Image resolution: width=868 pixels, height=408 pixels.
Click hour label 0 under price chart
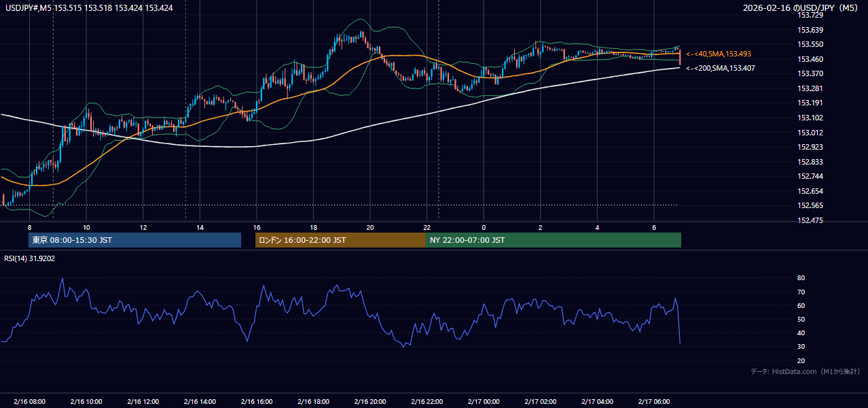pyautogui.click(x=484, y=227)
